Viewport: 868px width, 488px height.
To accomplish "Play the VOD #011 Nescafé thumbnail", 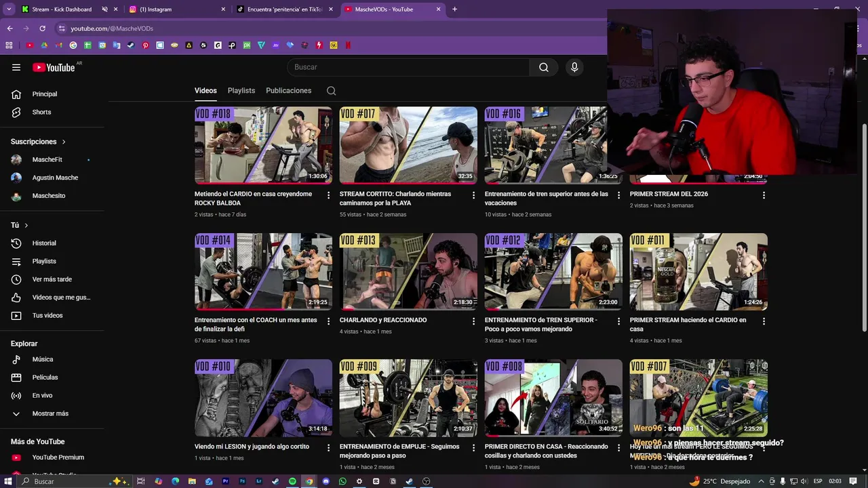I will click(698, 272).
